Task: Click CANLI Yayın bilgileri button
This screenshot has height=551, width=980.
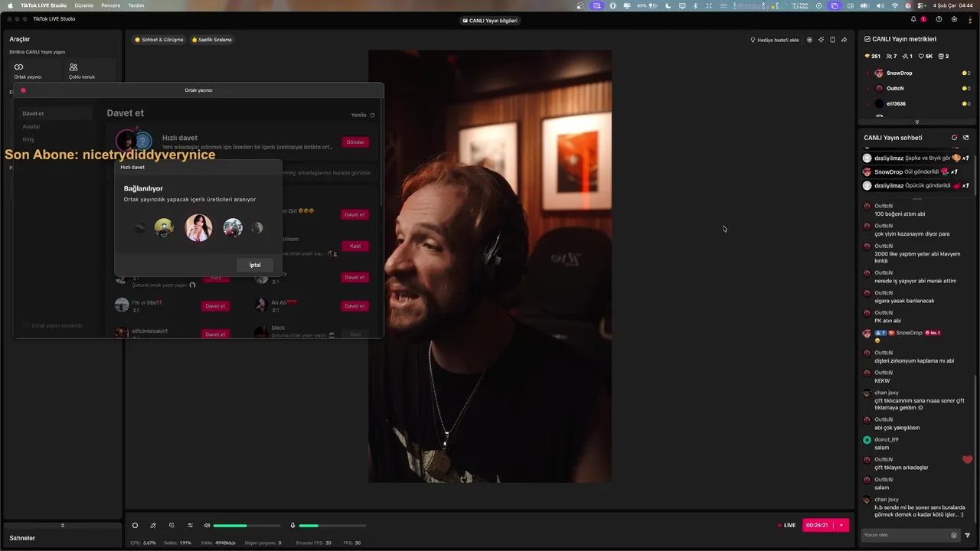Action: 491,21
